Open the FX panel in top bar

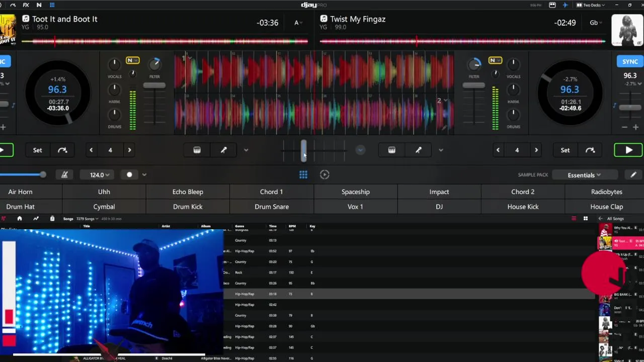coord(26,5)
